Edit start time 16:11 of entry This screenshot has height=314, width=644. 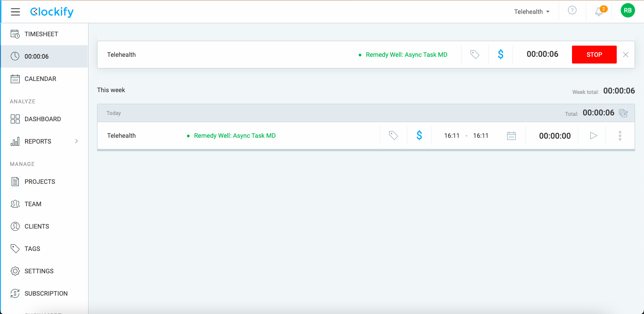tap(452, 136)
